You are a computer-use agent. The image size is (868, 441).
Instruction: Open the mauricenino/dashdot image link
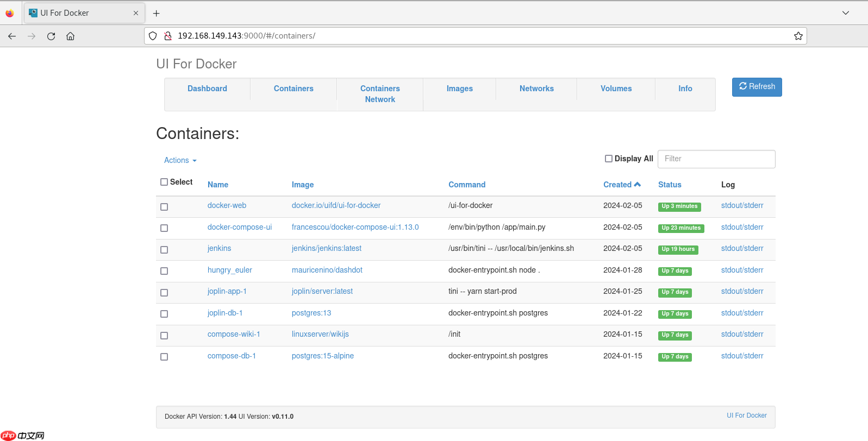point(327,270)
